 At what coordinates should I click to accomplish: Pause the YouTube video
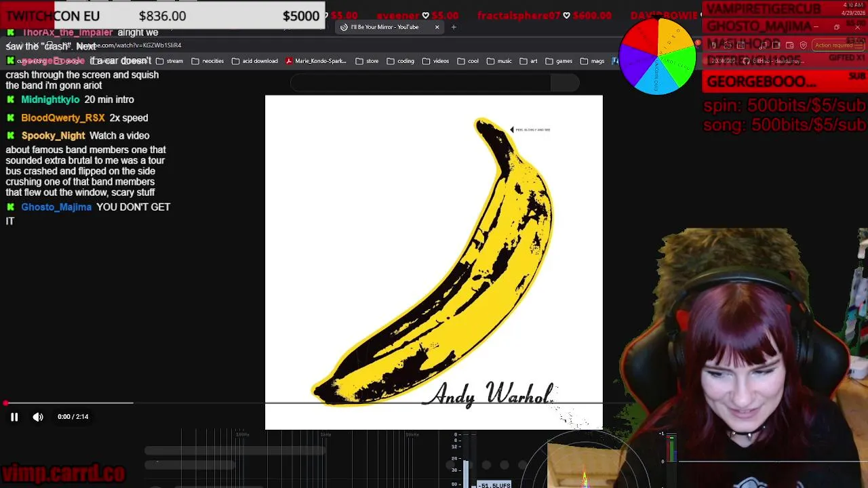click(x=14, y=417)
